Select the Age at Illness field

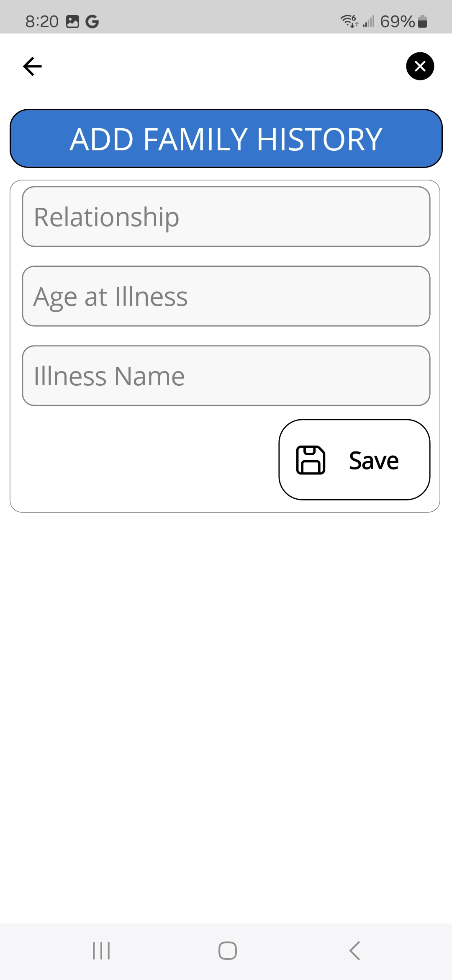(226, 296)
